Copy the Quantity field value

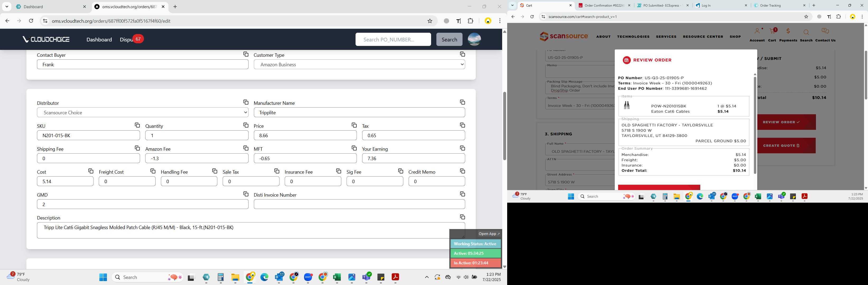[246, 125]
